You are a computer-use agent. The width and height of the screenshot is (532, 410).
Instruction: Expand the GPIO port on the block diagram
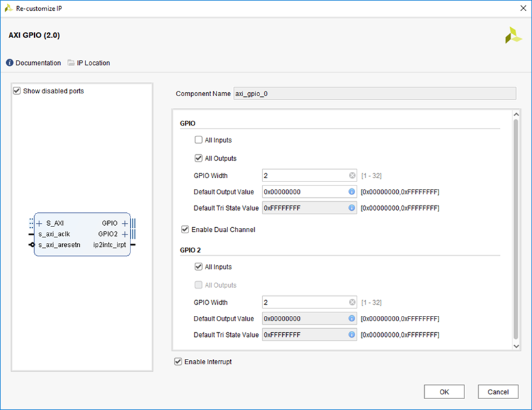(x=124, y=223)
